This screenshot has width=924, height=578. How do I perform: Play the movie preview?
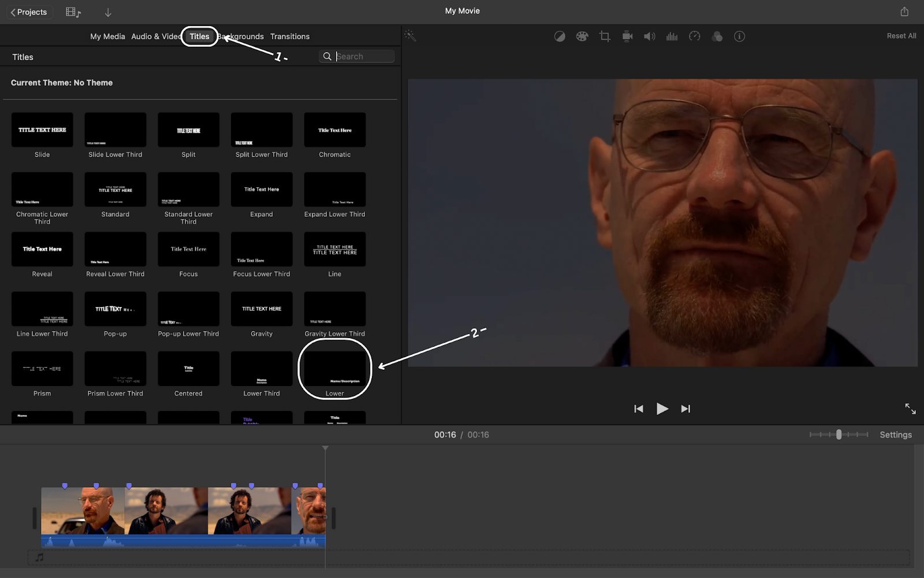(662, 409)
